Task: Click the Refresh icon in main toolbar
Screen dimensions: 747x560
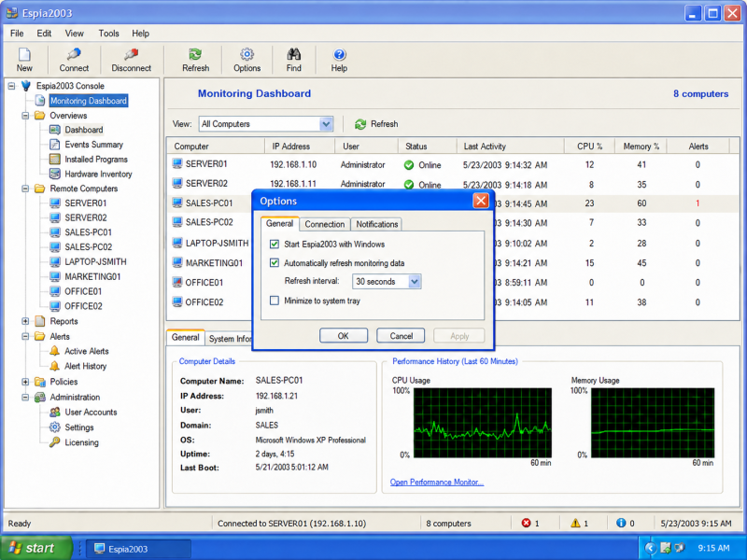Action: (195, 54)
